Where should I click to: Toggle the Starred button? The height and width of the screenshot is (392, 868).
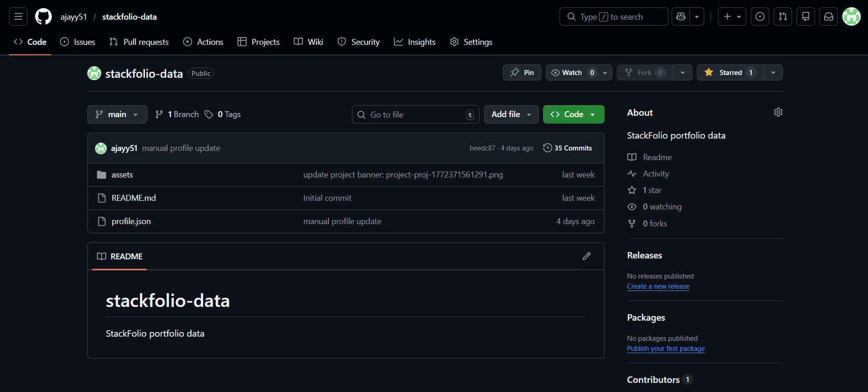730,72
